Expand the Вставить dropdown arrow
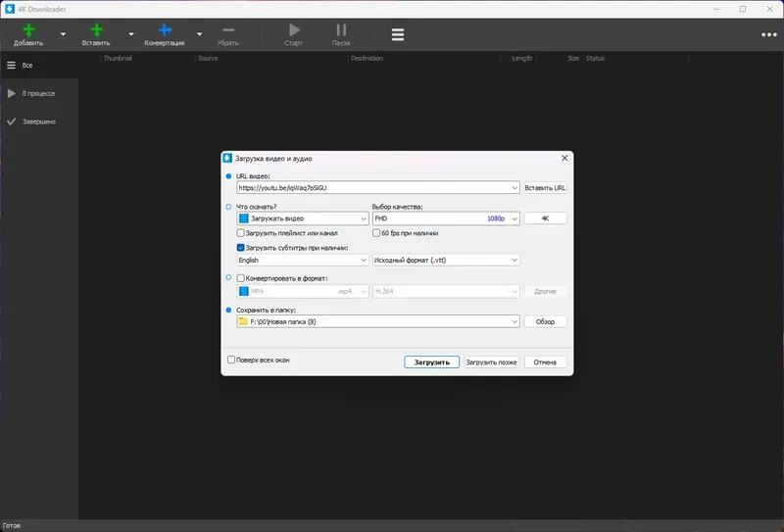Image resolution: width=784 pixels, height=532 pixels. [x=131, y=34]
